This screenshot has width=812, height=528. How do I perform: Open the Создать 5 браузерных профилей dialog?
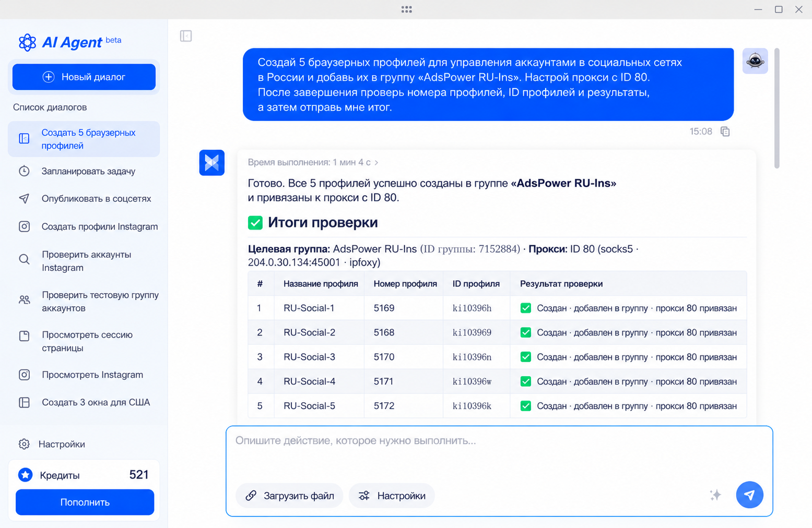pos(84,139)
